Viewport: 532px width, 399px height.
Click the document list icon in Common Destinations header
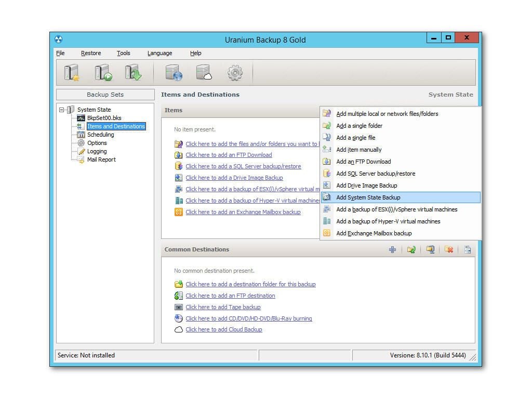point(468,250)
